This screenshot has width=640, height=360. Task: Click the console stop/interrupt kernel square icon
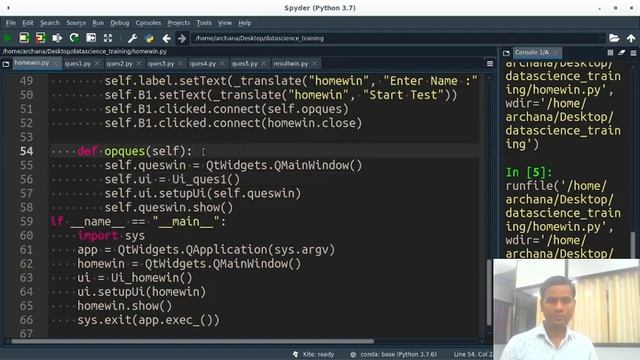pyautogui.click(x=610, y=53)
